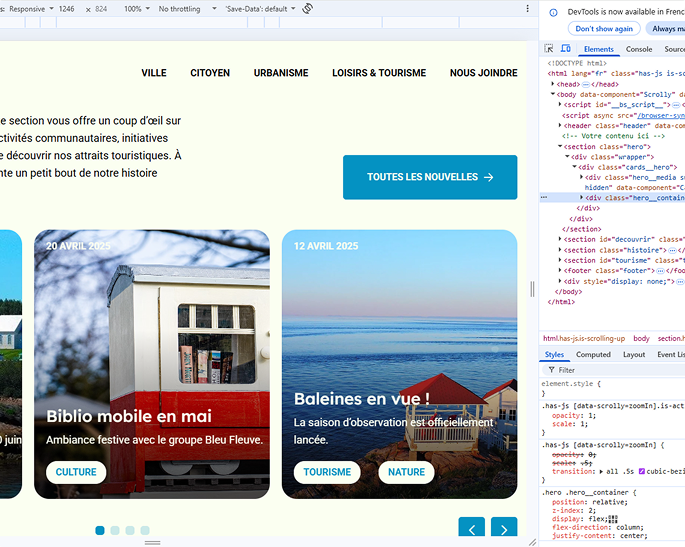Open the 100% zoom dropdown
This screenshot has height=547, width=685.
(137, 9)
